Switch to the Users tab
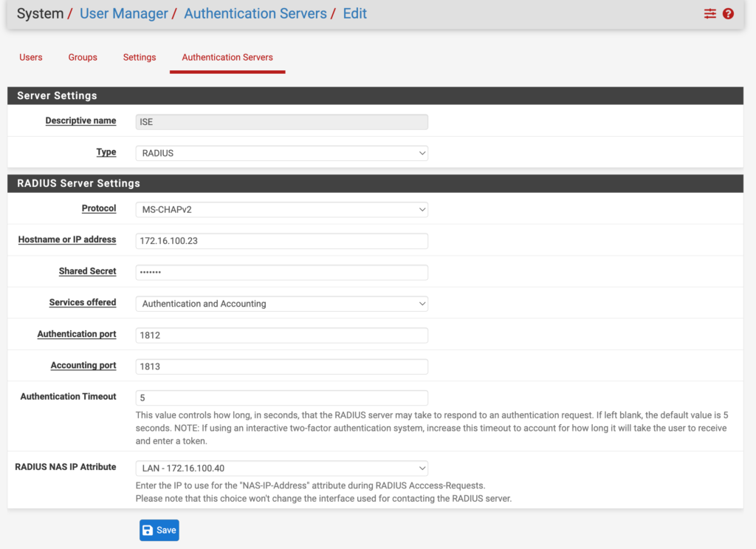The image size is (756, 549). point(31,57)
